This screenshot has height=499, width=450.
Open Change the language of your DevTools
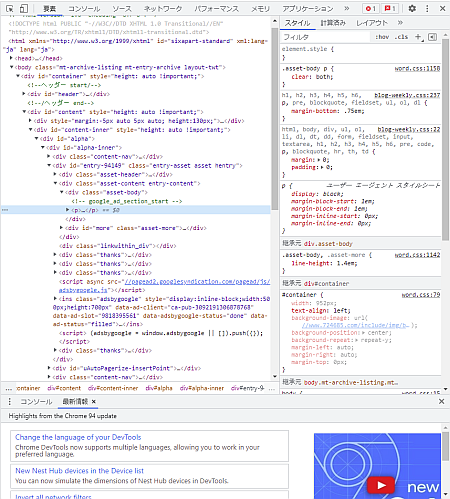coord(78,437)
